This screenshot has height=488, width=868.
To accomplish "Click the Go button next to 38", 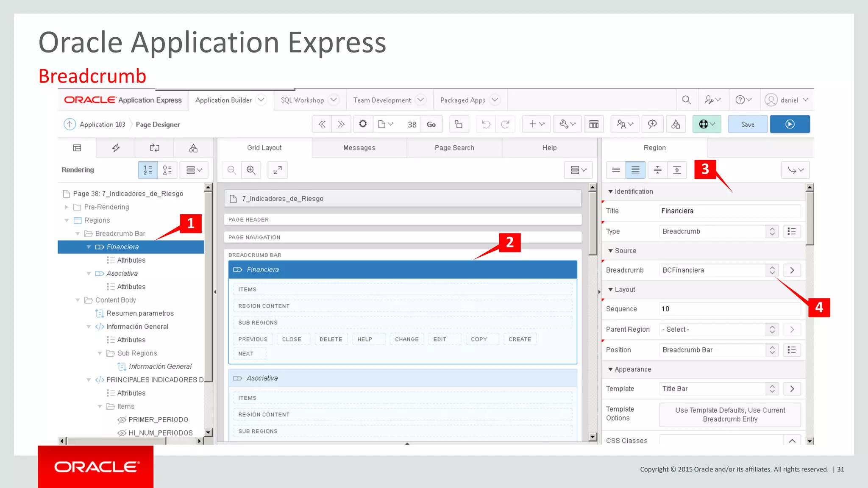I will pos(431,124).
